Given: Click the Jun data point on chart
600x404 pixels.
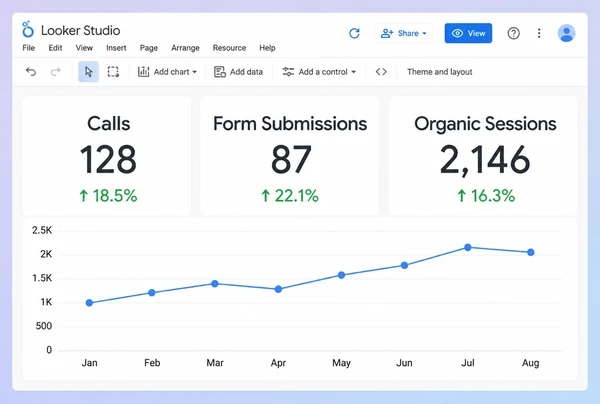Looking at the screenshot, I should click(404, 265).
